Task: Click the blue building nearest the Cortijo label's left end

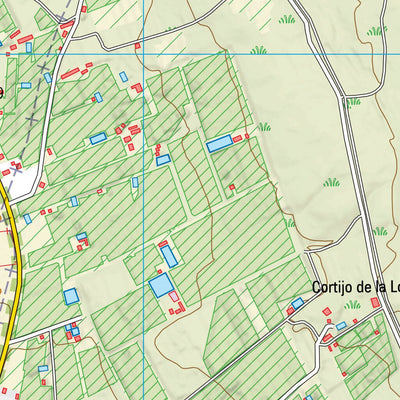Action: click(x=298, y=303)
